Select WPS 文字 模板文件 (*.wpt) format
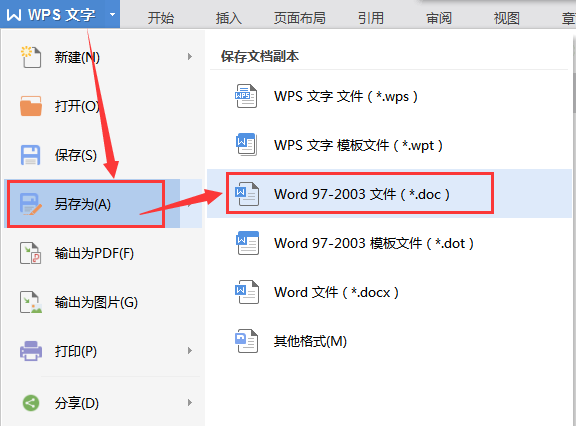The image size is (576, 426). (x=389, y=145)
